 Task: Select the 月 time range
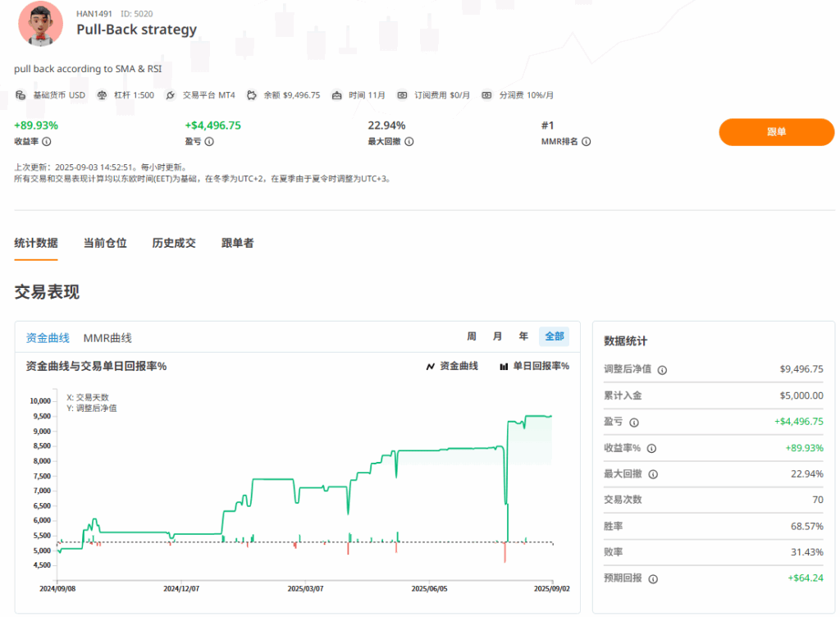pyautogui.click(x=497, y=336)
